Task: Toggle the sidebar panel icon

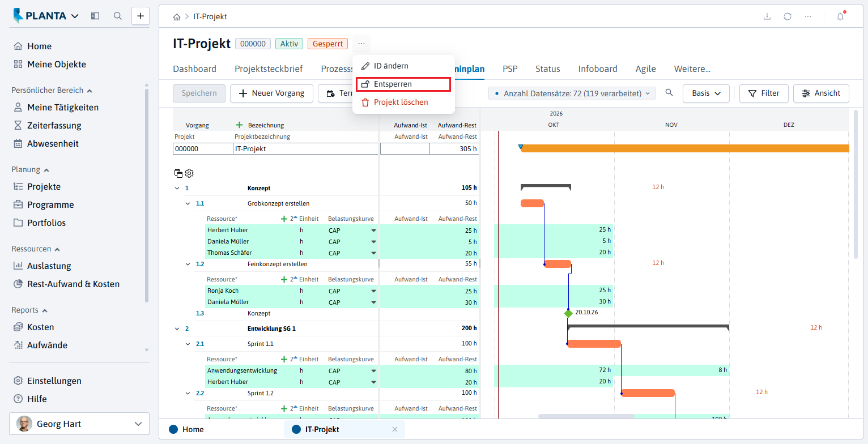Action: click(95, 16)
